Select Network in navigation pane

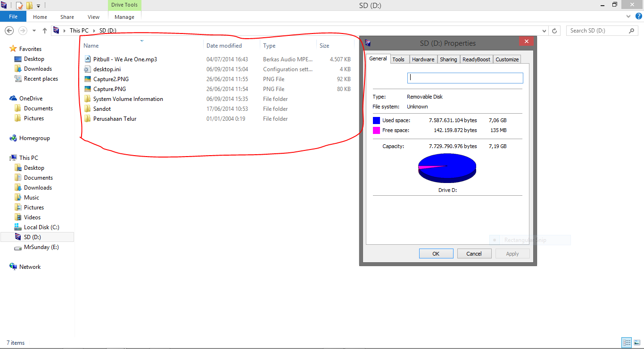point(30,267)
